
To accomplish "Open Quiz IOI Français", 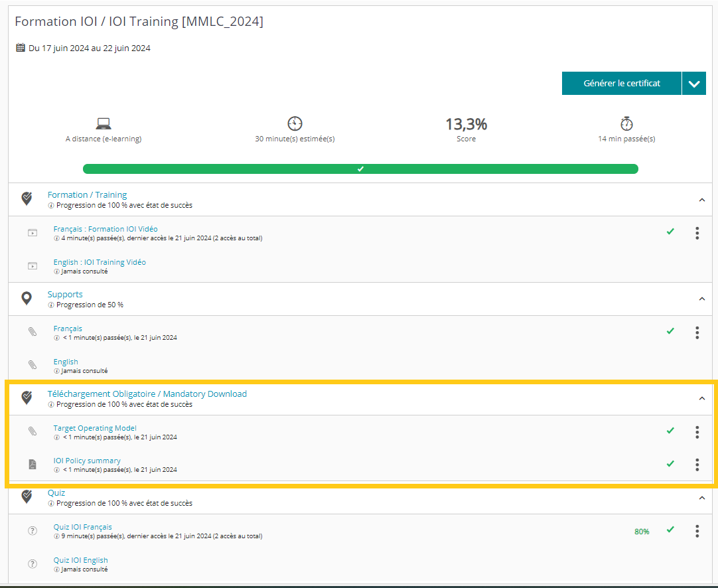I will [82, 527].
